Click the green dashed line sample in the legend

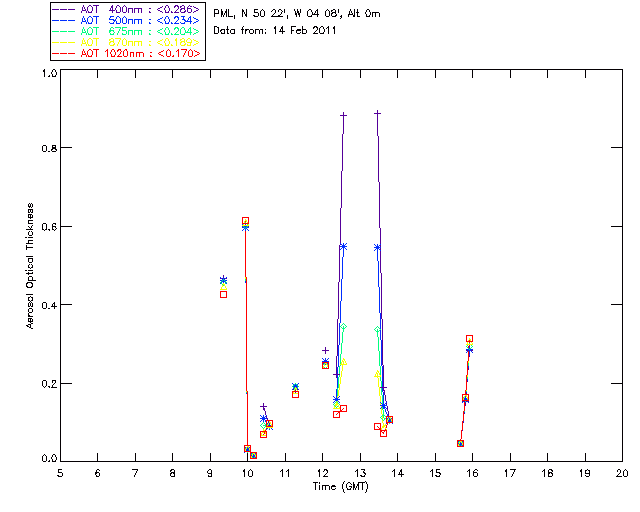tap(64, 31)
